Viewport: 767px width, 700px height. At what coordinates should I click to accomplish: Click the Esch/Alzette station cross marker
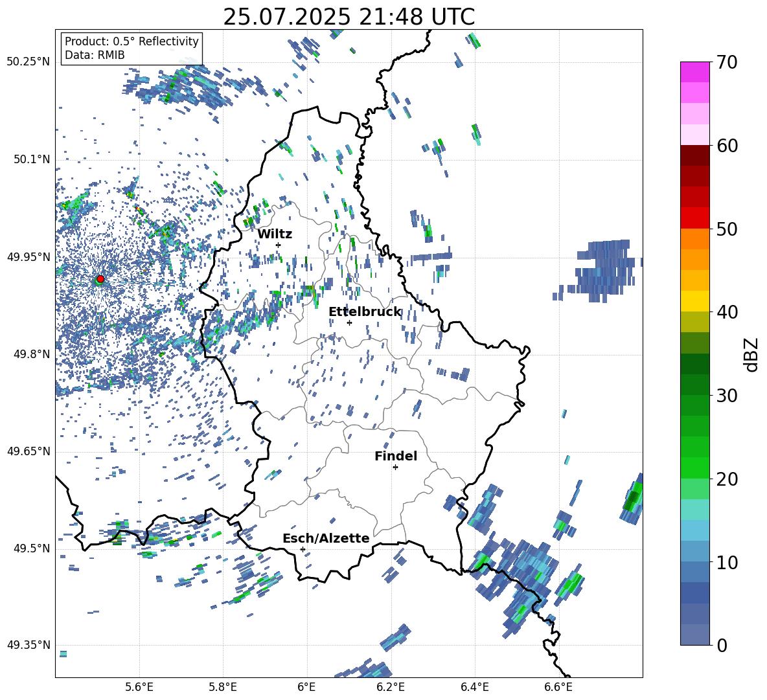tap(303, 549)
